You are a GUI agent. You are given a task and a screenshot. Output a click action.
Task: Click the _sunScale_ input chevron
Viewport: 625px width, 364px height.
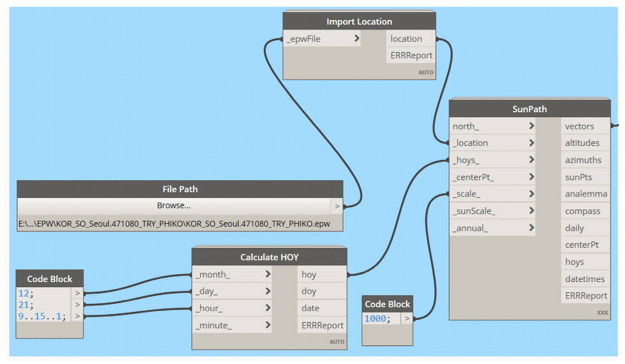coord(531,211)
